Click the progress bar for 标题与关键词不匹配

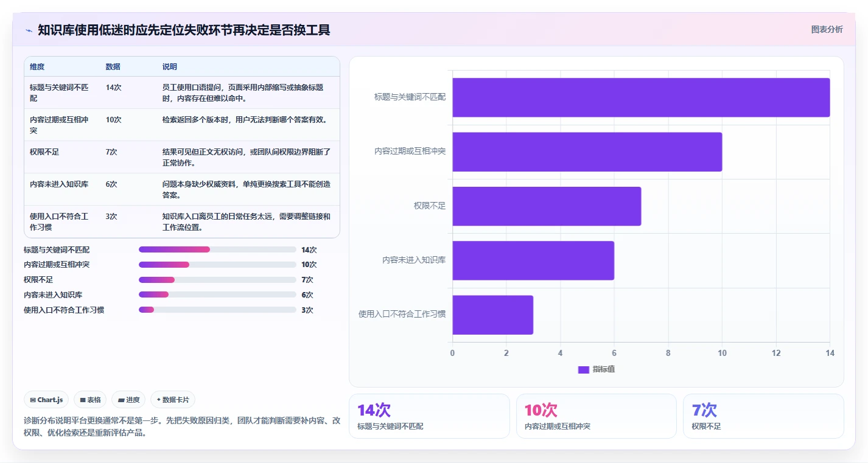click(217, 249)
